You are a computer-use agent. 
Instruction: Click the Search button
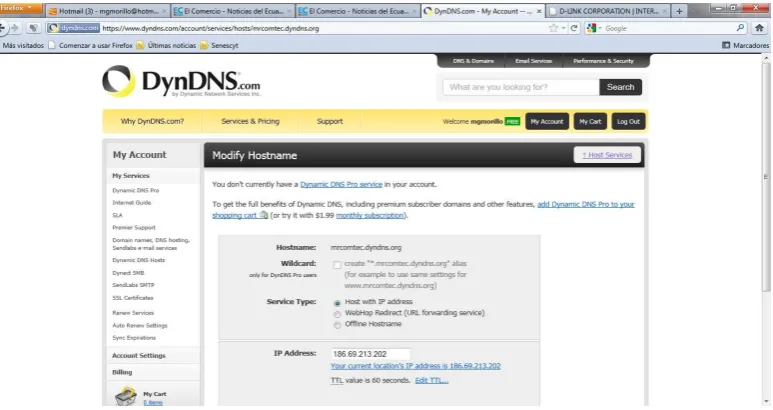[620, 87]
